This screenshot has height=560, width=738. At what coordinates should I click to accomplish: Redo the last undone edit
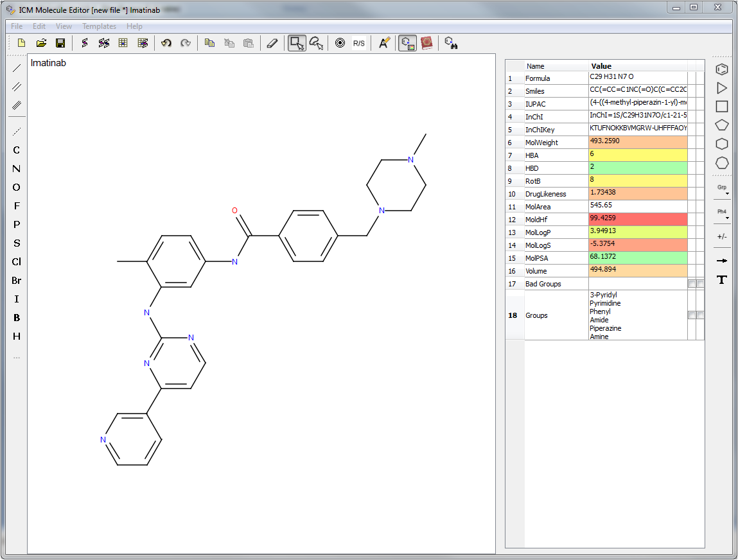point(186,43)
